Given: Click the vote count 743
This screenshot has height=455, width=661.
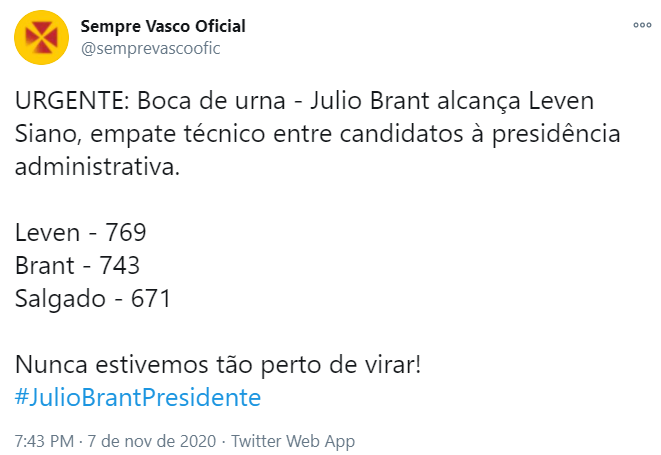Looking at the screenshot, I should tap(119, 265).
